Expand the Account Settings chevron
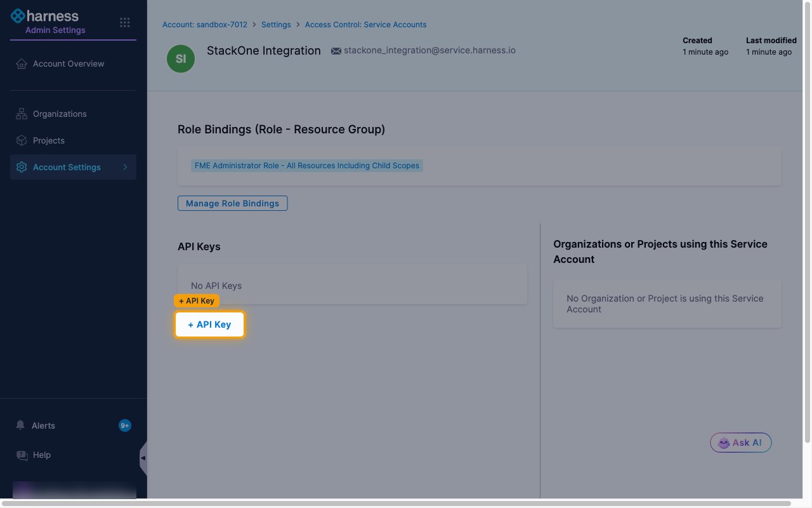The image size is (812, 508). [125, 167]
